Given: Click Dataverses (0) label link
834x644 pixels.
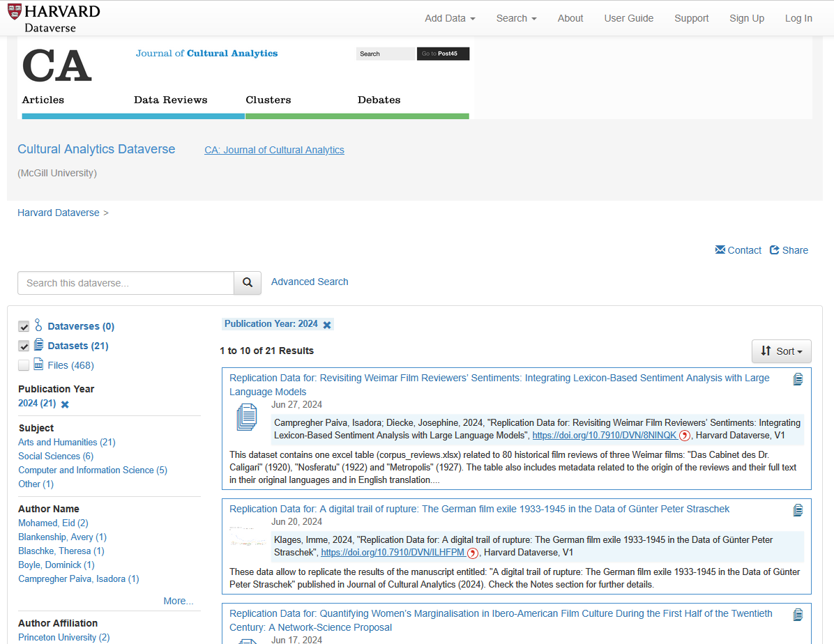Looking at the screenshot, I should click(x=81, y=326).
